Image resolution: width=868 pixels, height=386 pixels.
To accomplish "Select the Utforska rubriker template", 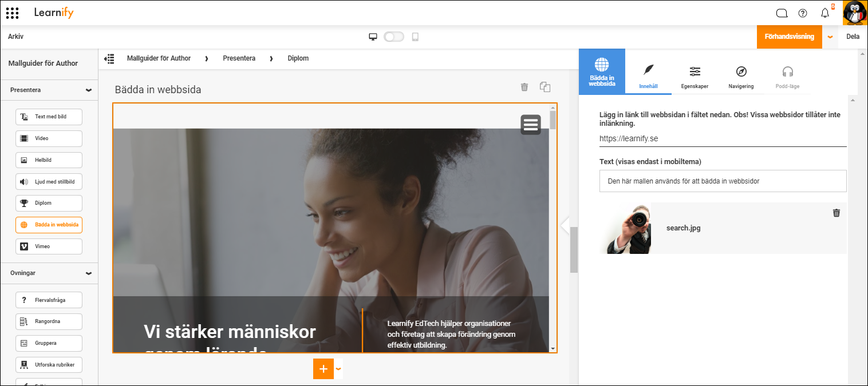I will click(x=49, y=364).
